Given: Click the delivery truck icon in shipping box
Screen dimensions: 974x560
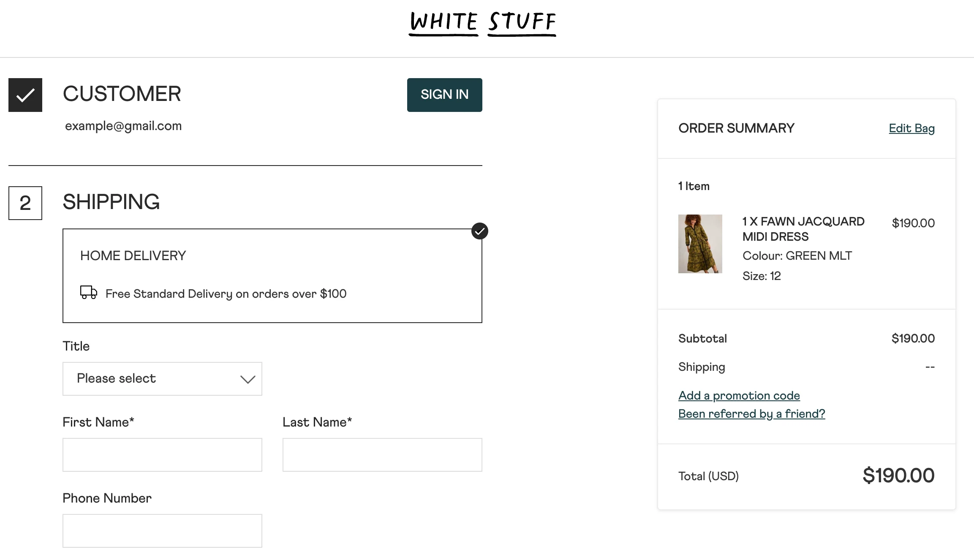Looking at the screenshot, I should point(89,294).
